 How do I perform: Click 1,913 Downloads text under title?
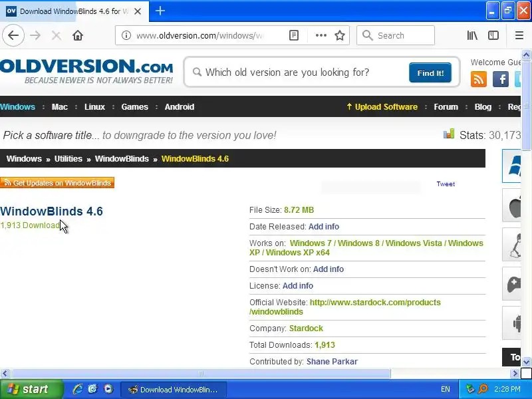[31, 225]
